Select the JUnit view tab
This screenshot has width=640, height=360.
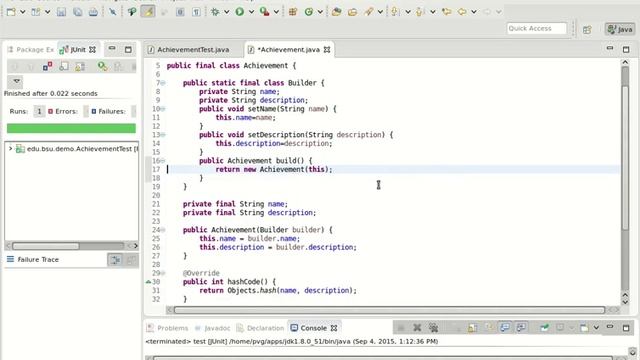coord(78,49)
